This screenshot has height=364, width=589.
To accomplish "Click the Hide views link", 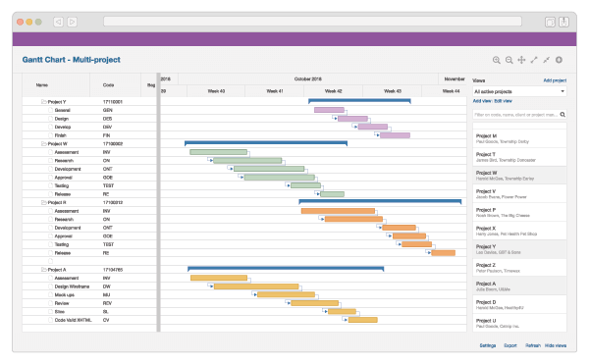I will pos(556,345).
